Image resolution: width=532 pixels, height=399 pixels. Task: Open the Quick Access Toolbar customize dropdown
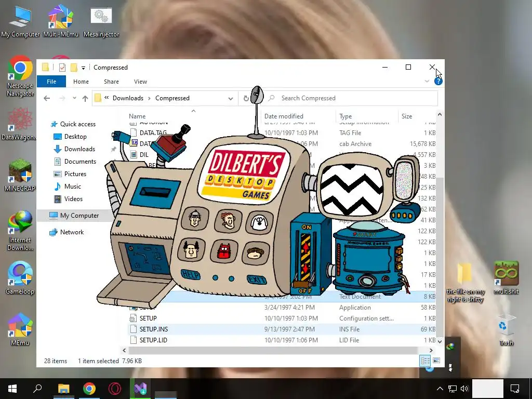click(x=83, y=68)
